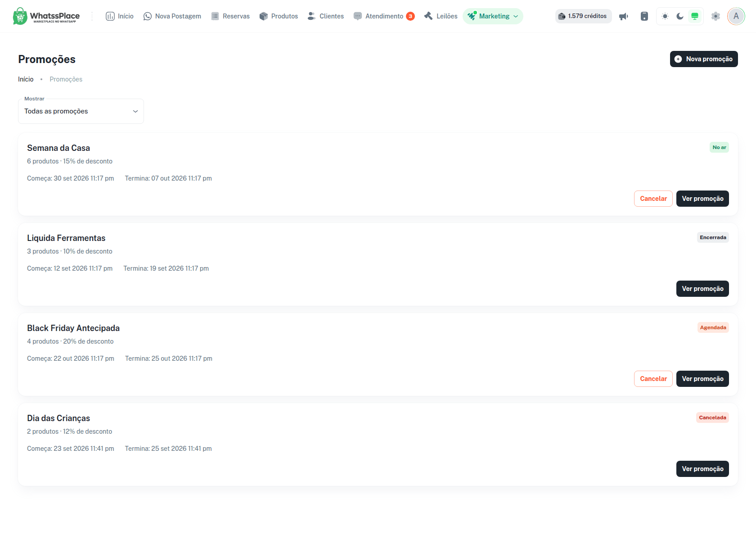Click the Produtos box icon
This screenshot has width=756, height=540.
click(264, 16)
